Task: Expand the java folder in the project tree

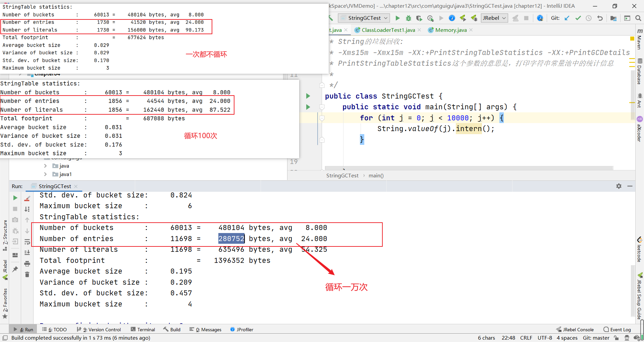Action: (x=45, y=166)
